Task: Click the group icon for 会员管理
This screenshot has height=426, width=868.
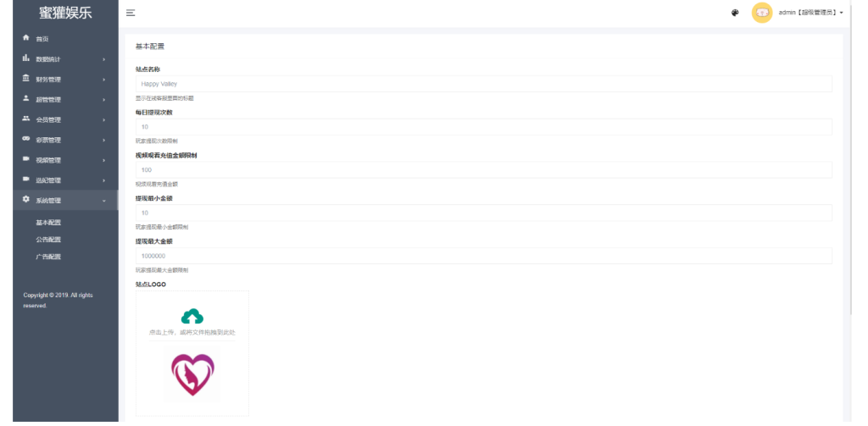Action: coord(25,119)
